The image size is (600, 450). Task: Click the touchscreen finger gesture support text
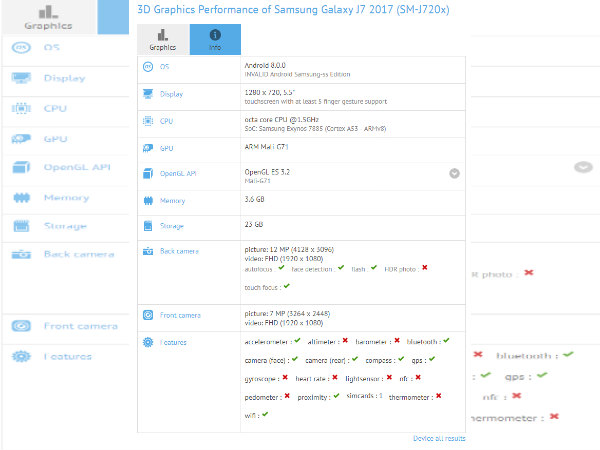point(316,102)
